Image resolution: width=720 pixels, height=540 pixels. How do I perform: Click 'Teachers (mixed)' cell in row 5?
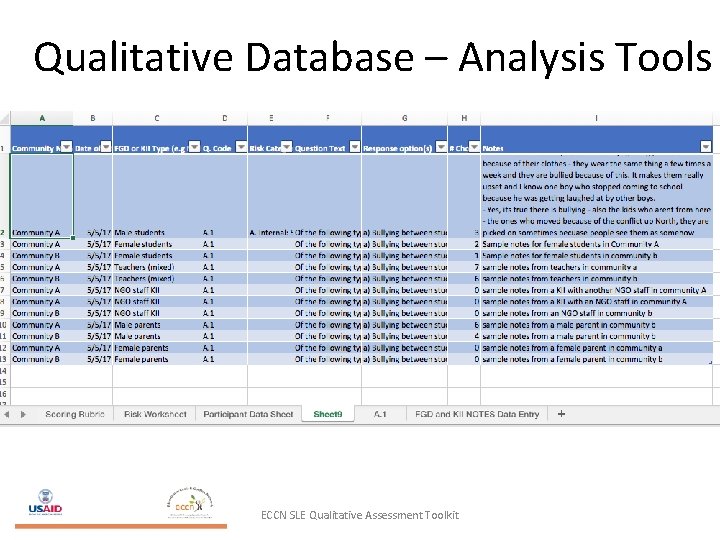[157, 267]
